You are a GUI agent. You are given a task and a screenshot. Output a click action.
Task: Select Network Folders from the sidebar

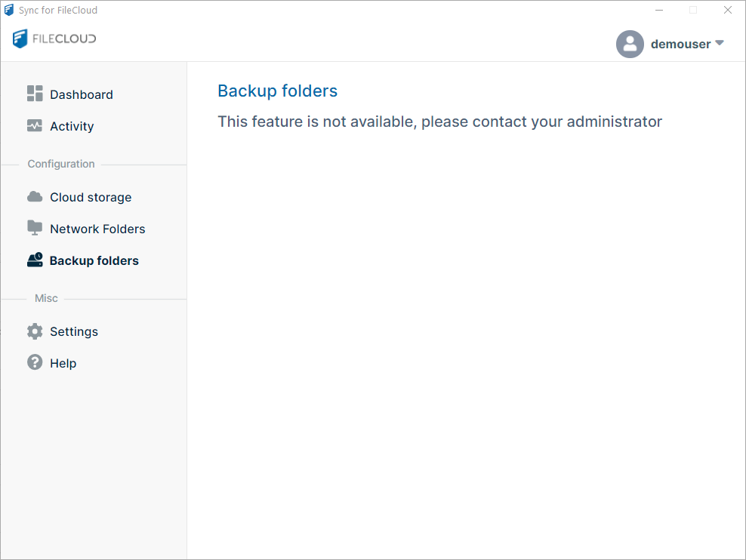coord(97,228)
